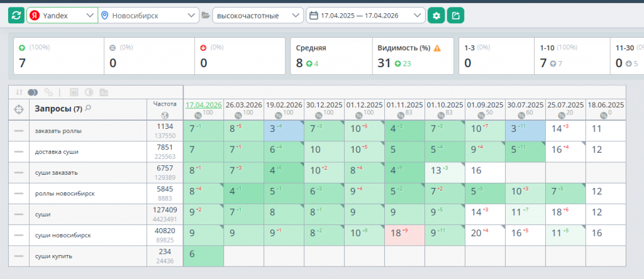Viewport: 644px width, 279px height.
Task: Click the dash icon for доставка суши row
Action: [19, 151]
